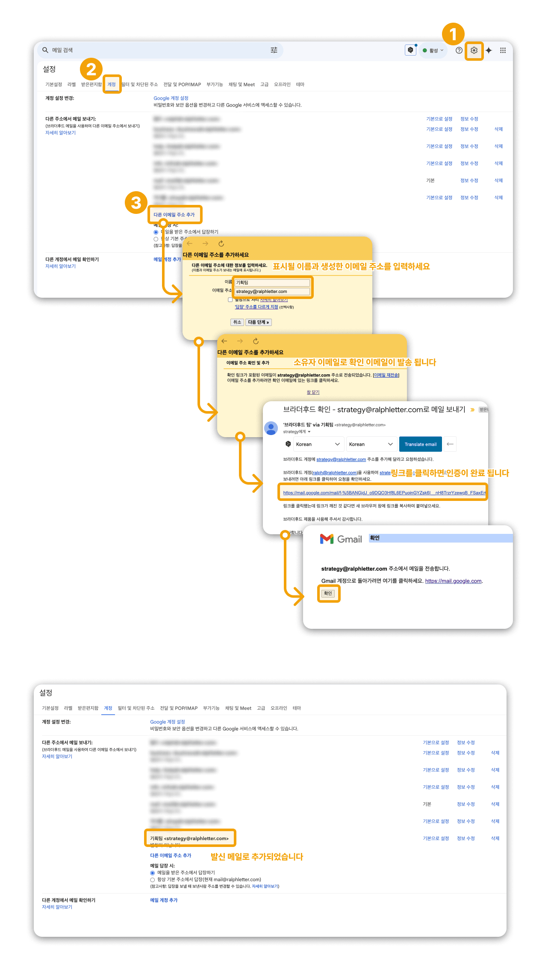The height and width of the screenshot is (980, 548).
Task: Click 메일 계정 추가 link in bottom settings
Action: click(164, 900)
